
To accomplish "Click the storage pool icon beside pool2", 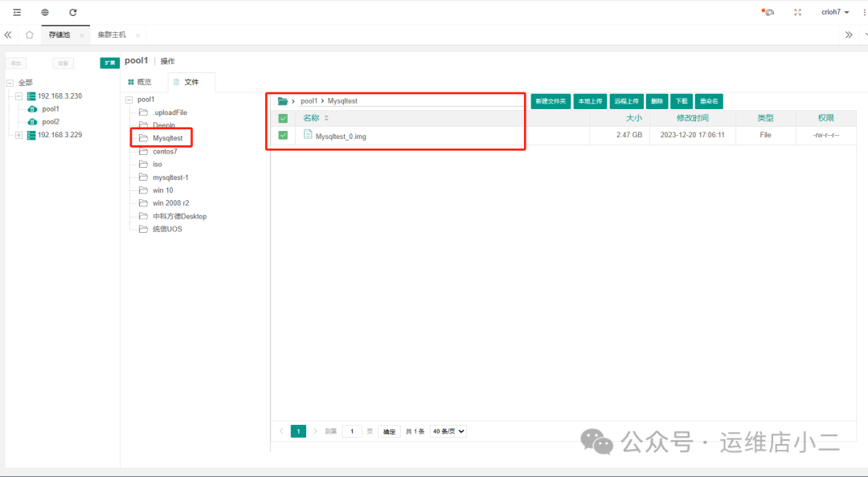I will (33, 122).
